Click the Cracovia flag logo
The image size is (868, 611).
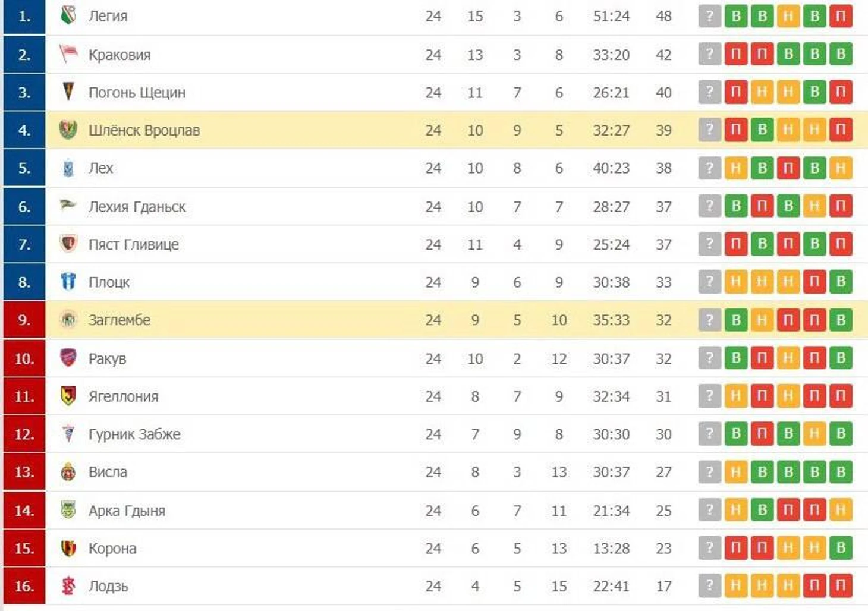tap(68, 54)
